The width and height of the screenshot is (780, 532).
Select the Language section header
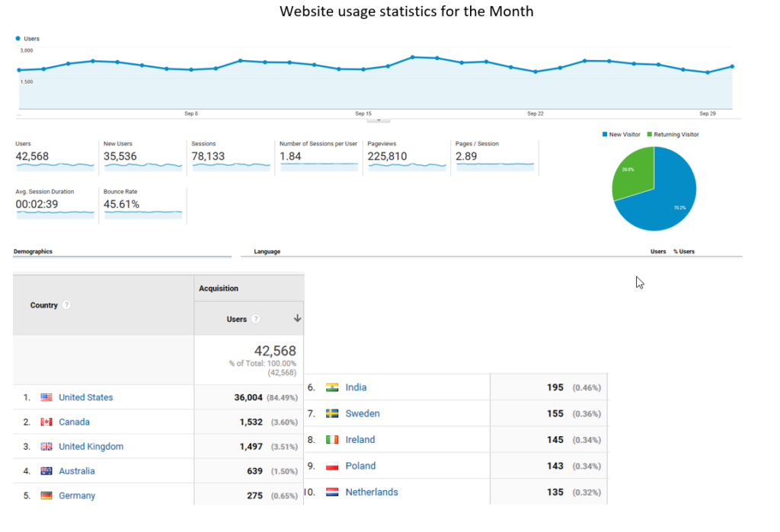click(x=267, y=251)
